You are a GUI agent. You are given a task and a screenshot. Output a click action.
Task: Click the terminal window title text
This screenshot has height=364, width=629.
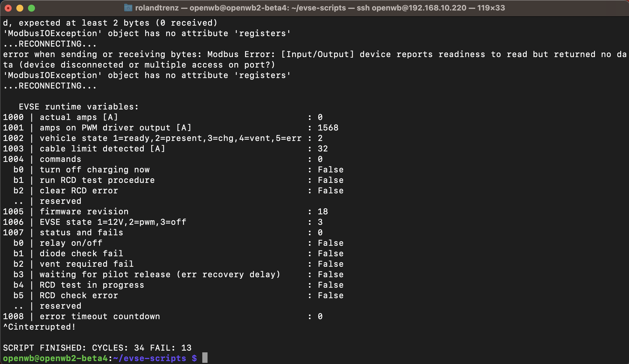(x=320, y=8)
